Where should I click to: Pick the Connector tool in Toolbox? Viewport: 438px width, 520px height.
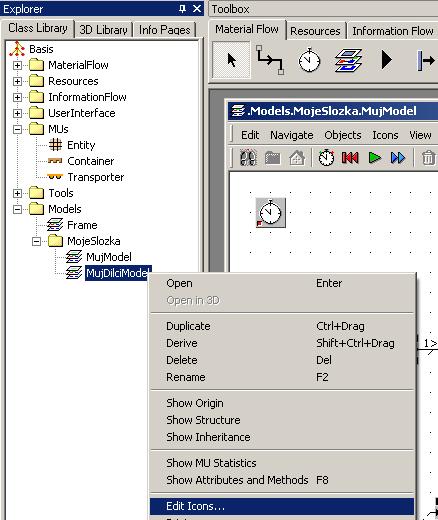pyautogui.click(x=270, y=60)
